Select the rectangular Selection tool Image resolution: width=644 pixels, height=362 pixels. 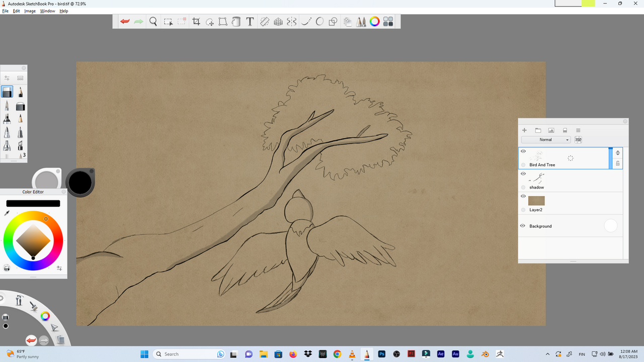tap(169, 22)
